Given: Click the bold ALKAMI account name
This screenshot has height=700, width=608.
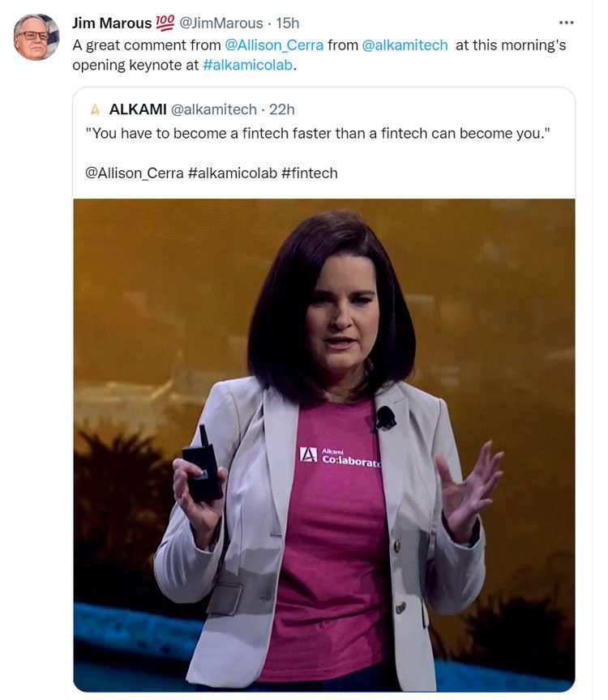Looking at the screenshot, I should pos(138,109).
